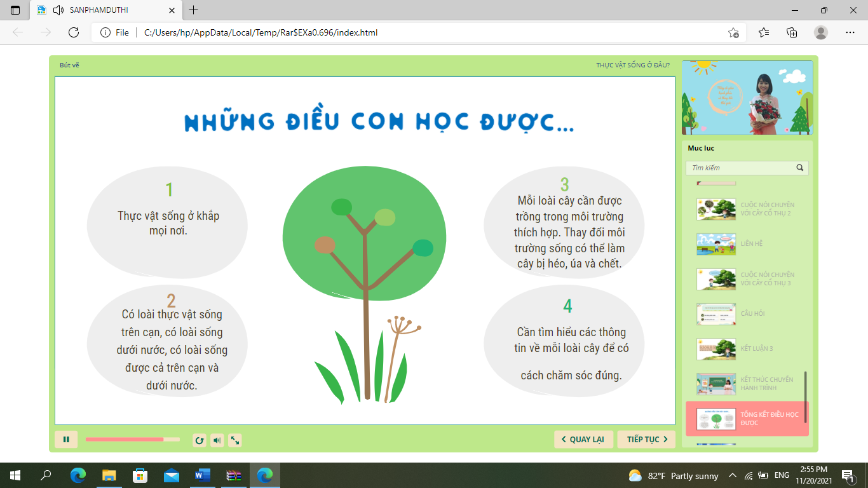868x488 pixels.
Task: Click the replay slide icon
Action: [199, 440]
